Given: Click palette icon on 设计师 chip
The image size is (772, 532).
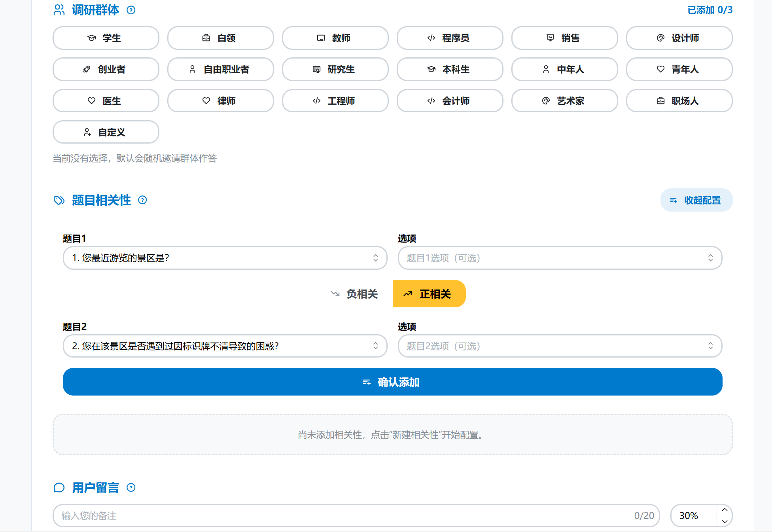Looking at the screenshot, I should click(660, 38).
